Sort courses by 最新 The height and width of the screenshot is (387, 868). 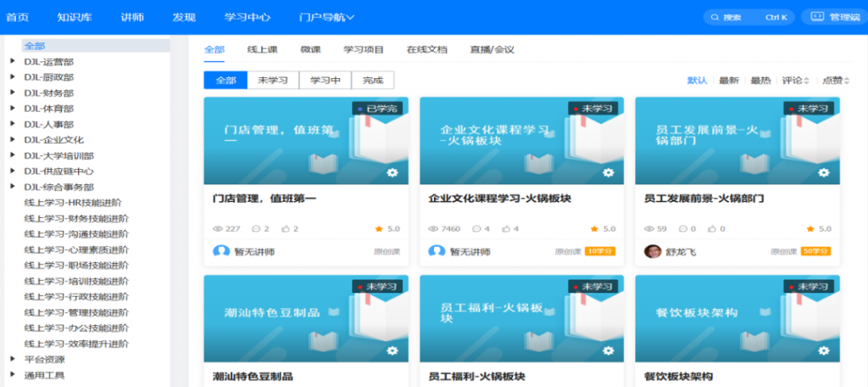tap(729, 81)
